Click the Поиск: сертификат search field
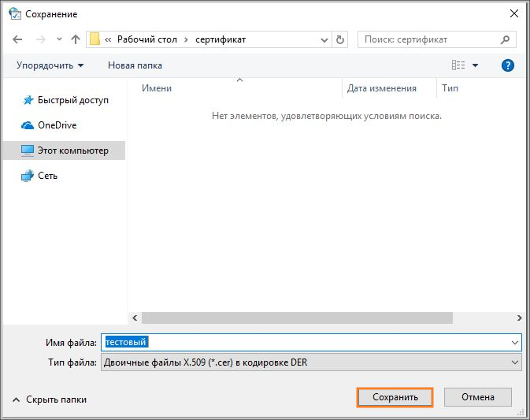The height and width of the screenshot is (420, 530). [429, 39]
